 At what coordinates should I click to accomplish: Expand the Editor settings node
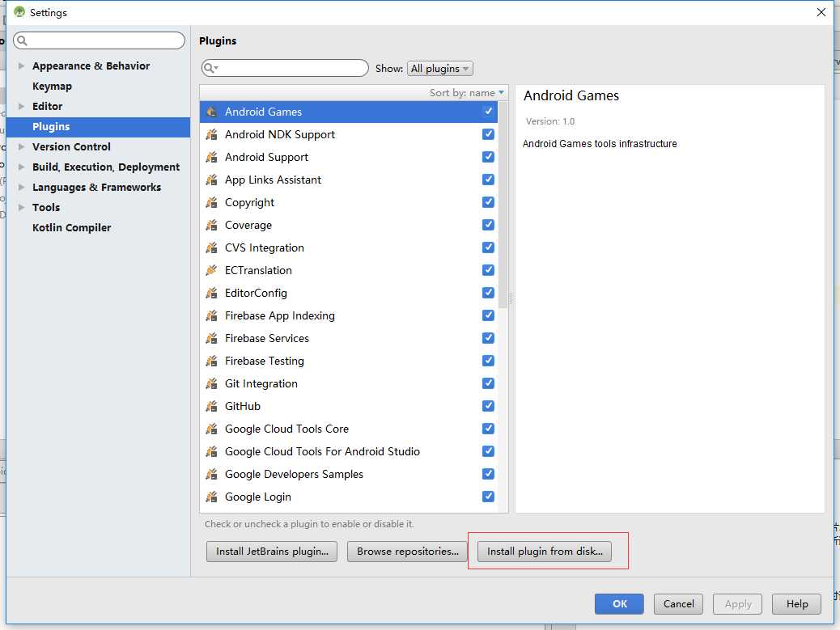click(x=21, y=106)
